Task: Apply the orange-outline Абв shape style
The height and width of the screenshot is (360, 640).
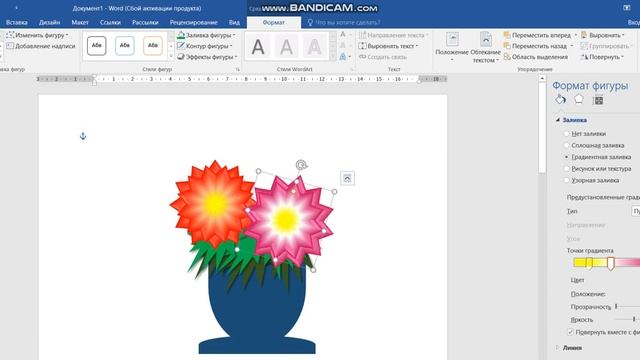Action: [x=153, y=45]
